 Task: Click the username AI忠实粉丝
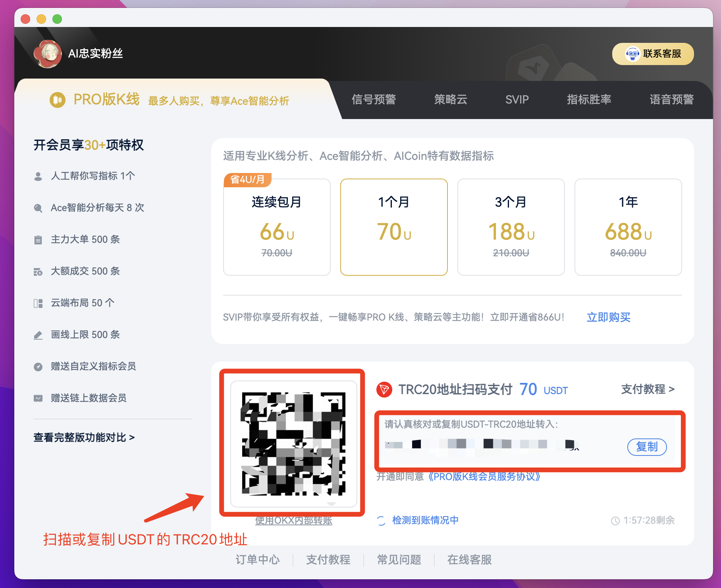(x=95, y=54)
